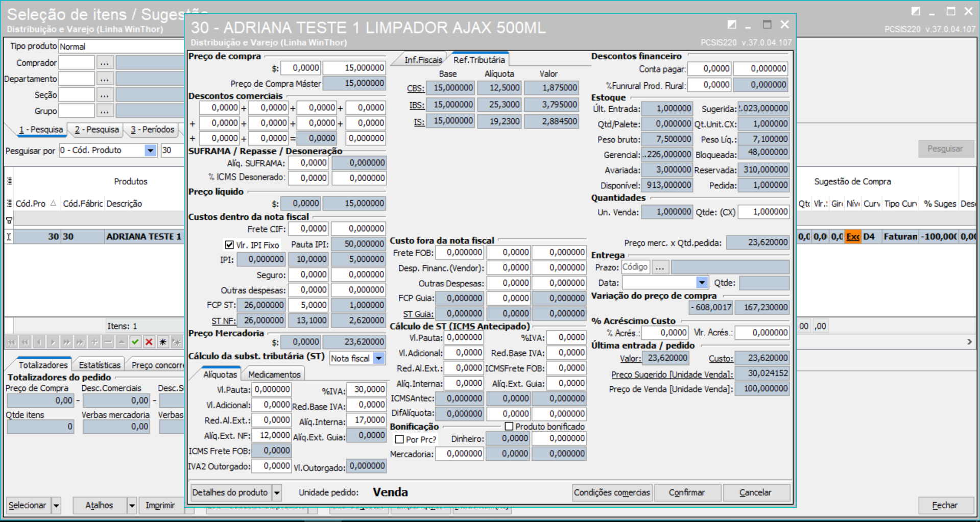
Task: Click the Alíq.Ext. NF field showing 12,0000
Action: tap(272, 435)
